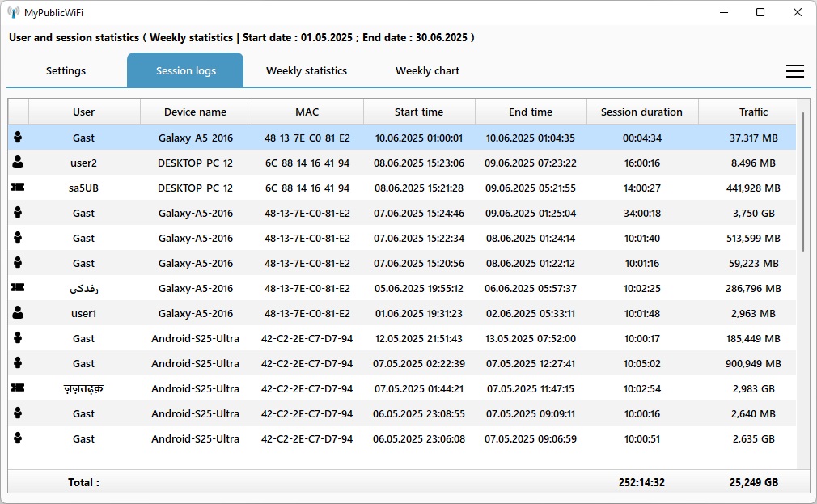Sort by the Traffic column header
Viewport: 817px width, 504px height.
pos(753,112)
